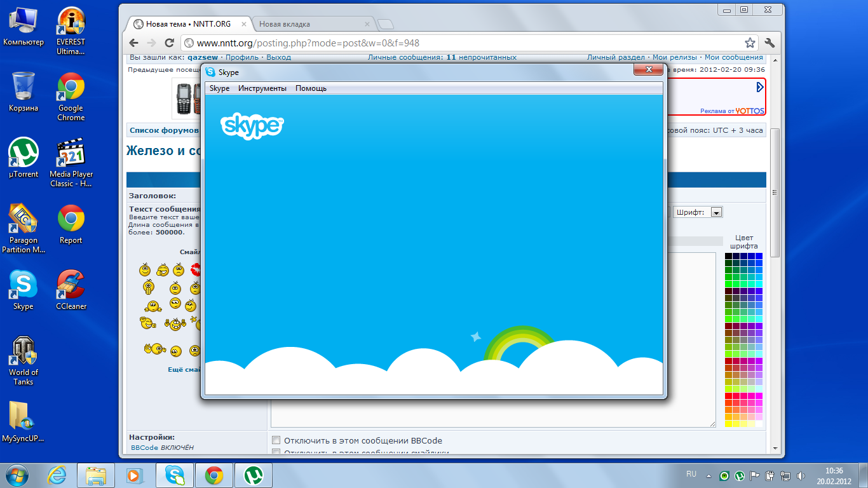The height and width of the screenshot is (488, 868).
Task: Open Windows Explorer from the taskbar
Action: (96, 475)
